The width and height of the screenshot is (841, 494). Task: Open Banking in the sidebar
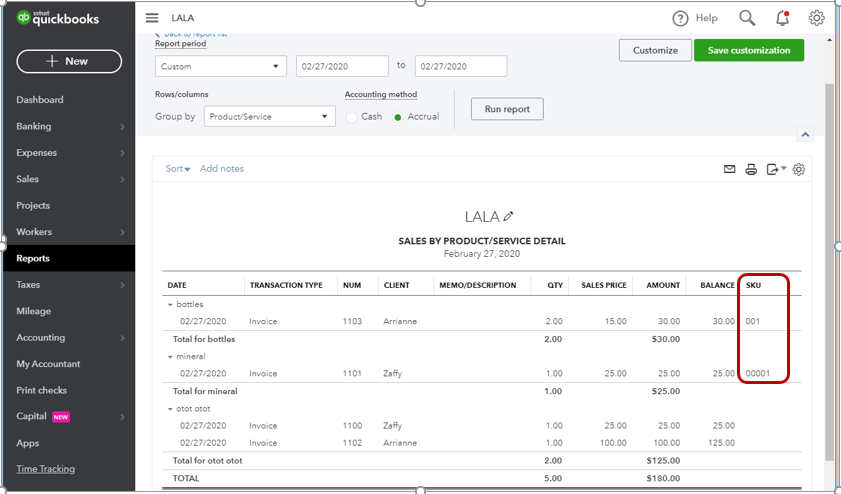point(34,126)
